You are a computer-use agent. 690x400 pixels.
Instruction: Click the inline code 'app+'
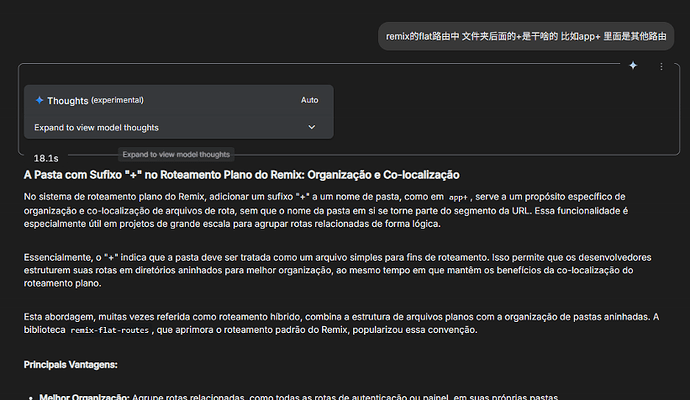(458, 198)
